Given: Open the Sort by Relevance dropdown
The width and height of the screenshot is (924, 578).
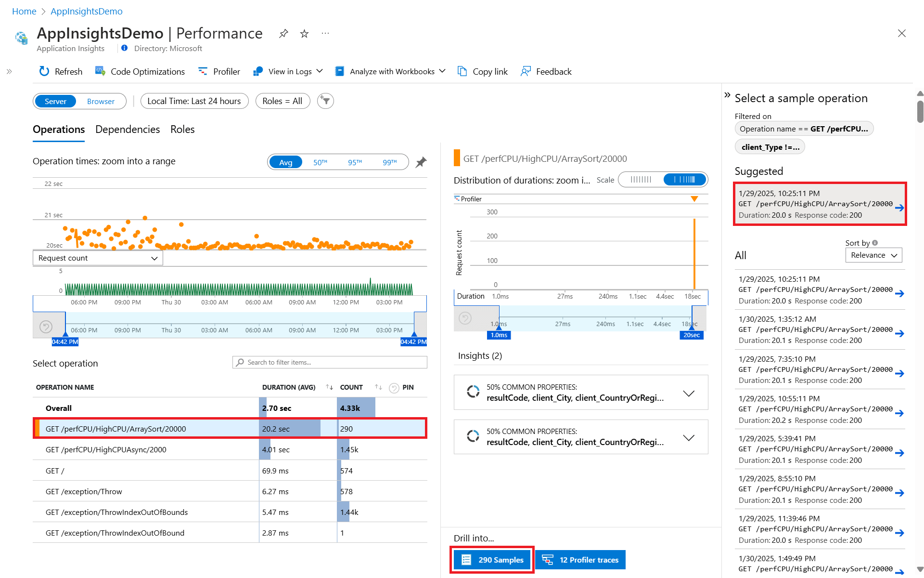Looking at the screenshot, I should click(873, 255).
